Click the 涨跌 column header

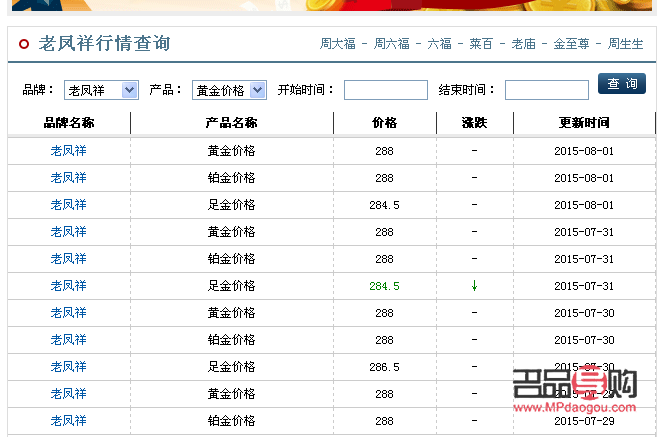point(474,123)
